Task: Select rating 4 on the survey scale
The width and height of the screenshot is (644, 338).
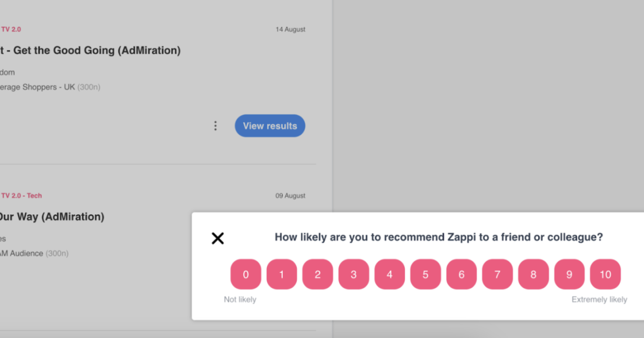Action: click(389, 274)
